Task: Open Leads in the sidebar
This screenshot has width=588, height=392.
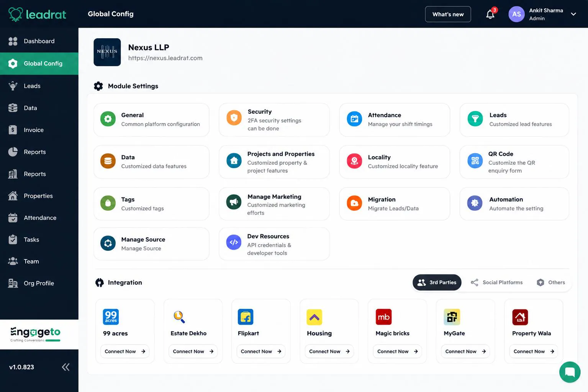Action: 39,86
